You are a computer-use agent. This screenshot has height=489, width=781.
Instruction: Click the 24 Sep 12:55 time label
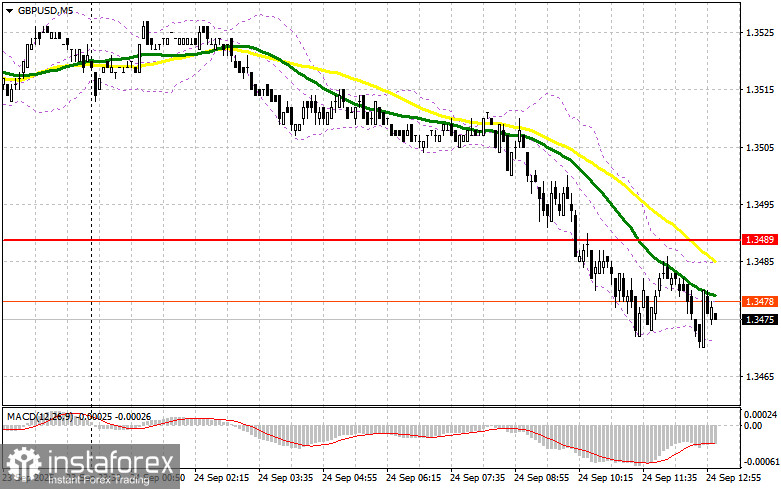point(734,478)
